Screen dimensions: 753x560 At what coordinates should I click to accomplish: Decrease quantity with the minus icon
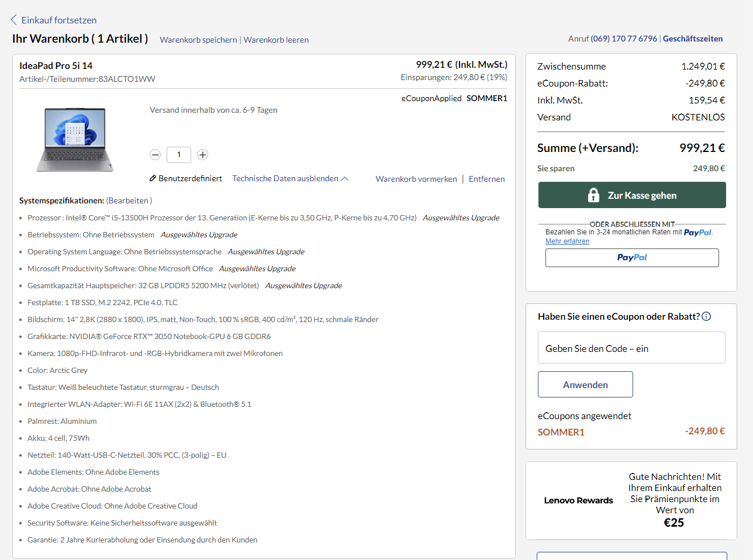(155, 155)
